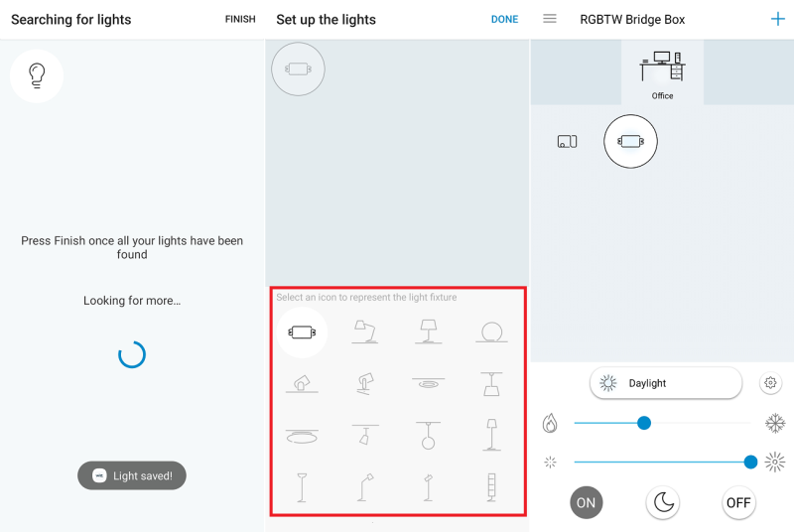Add a new device with plus icon

(x=778, y=19)
